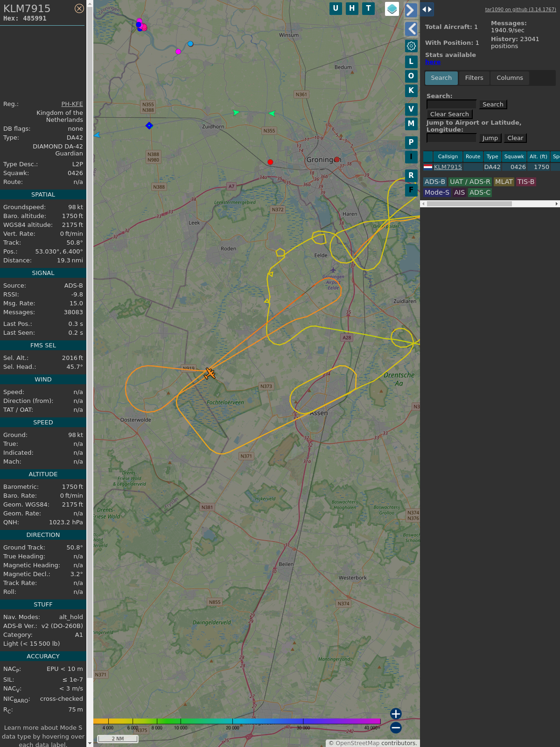Click the Groningen Airport Eelde plane symbol

[333, 270]
